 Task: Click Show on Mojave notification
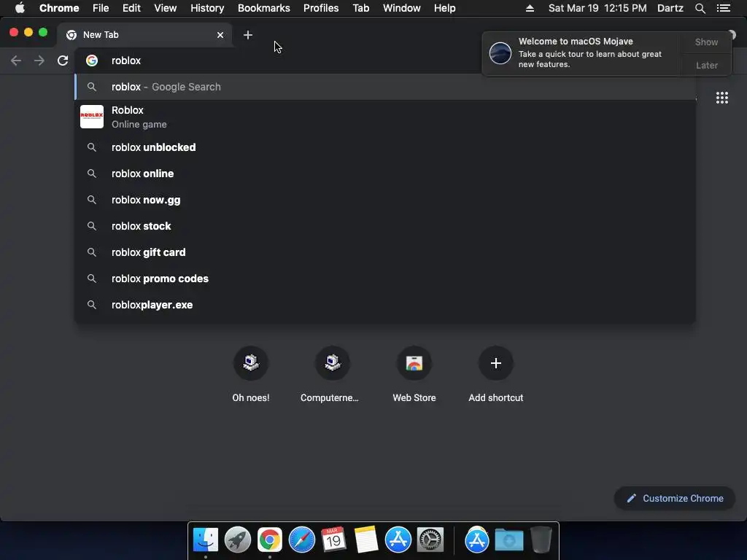click(706, 42)
